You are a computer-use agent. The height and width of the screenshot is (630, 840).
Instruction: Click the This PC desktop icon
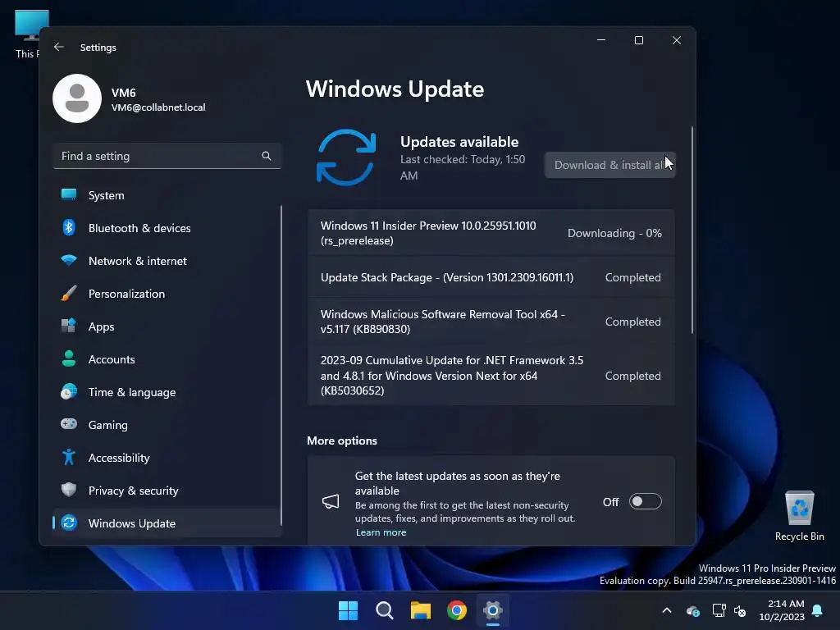click(x=28, y=34)
